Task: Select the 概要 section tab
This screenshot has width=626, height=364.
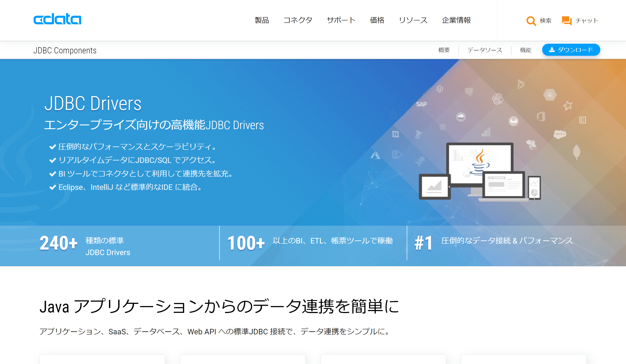Action: pos(444,50)
